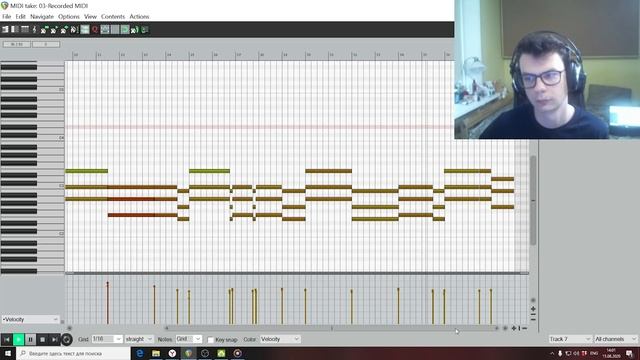Open the Contents menu
This screenshot has width=640, height=360.
(113, 17)
